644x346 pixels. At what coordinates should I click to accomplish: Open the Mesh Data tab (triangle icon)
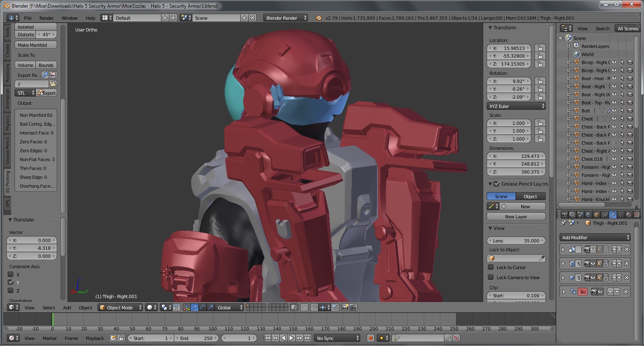(x=621, y=215)
